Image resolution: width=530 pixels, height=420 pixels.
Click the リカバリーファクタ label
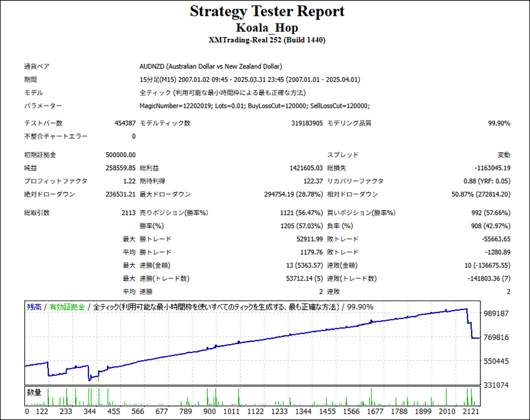(355, 181)
